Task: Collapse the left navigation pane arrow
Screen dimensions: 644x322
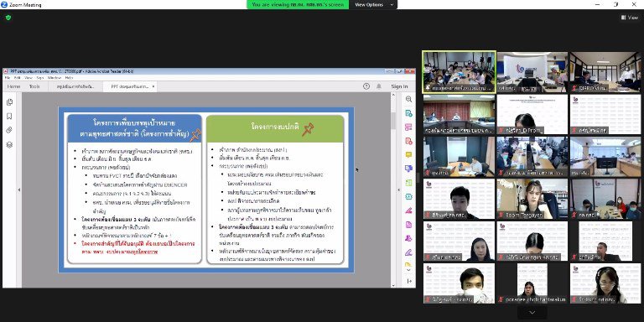Action: [19, 190]
